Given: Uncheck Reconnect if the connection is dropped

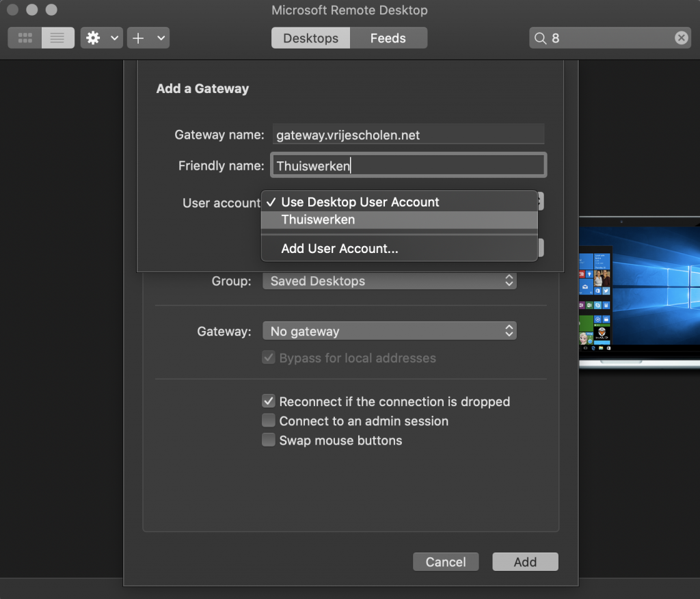Looking at the screenshot, I should click(268, 401).
